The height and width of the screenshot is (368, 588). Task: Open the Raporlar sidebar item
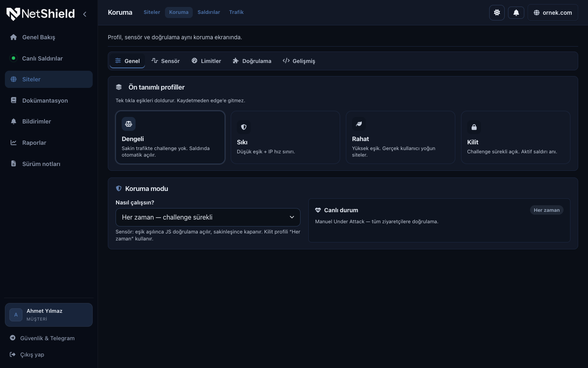pos(49,143)
